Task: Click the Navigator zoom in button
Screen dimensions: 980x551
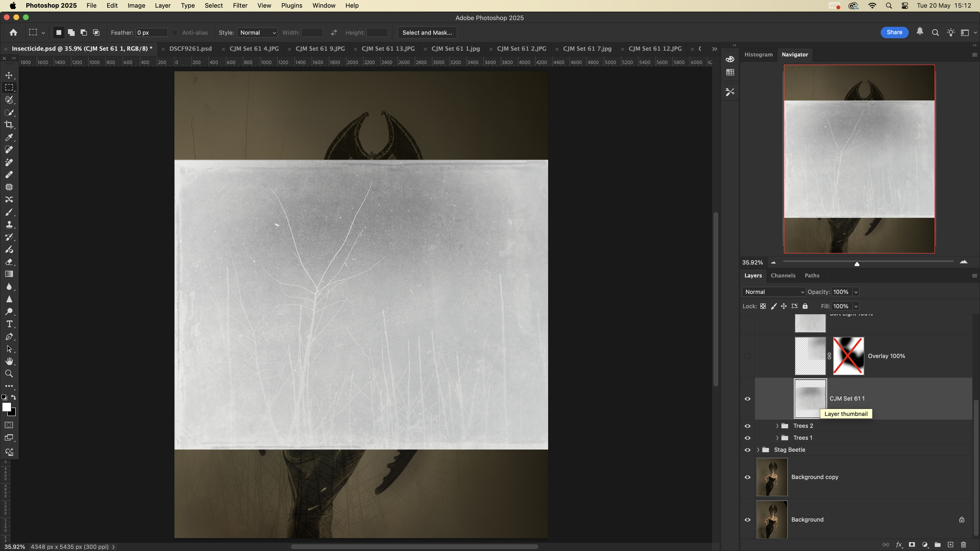Action: pos(963,262)
